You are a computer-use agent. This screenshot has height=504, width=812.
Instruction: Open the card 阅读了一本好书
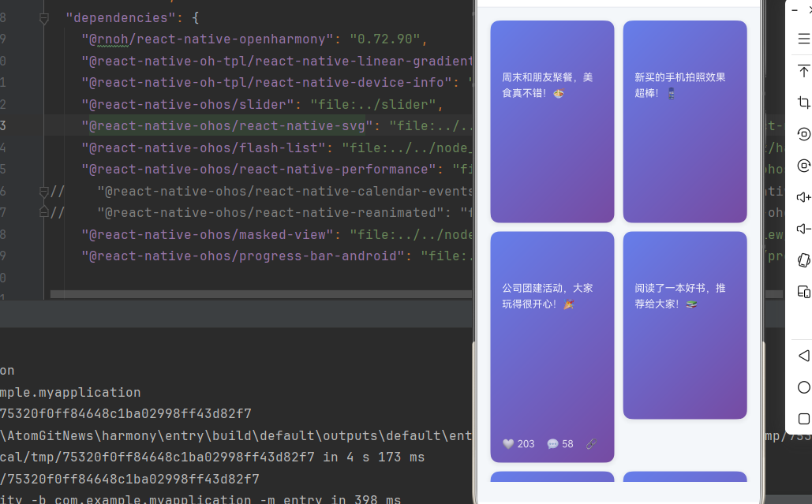[x=685, y=325]
